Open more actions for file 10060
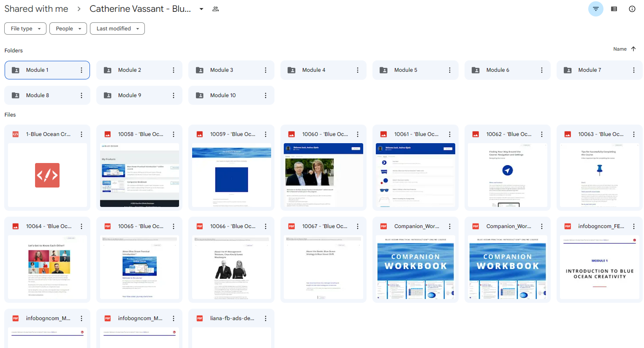Image resolution: width=644 pixels, height=348 pixels. pyautogui.click(x=358, y=134)
